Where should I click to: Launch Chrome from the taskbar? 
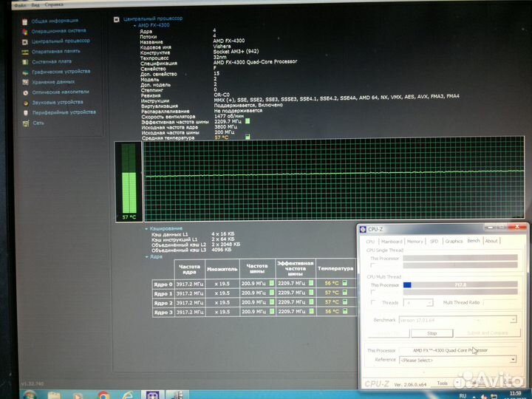pyautogui.click(x=104, y=395)
